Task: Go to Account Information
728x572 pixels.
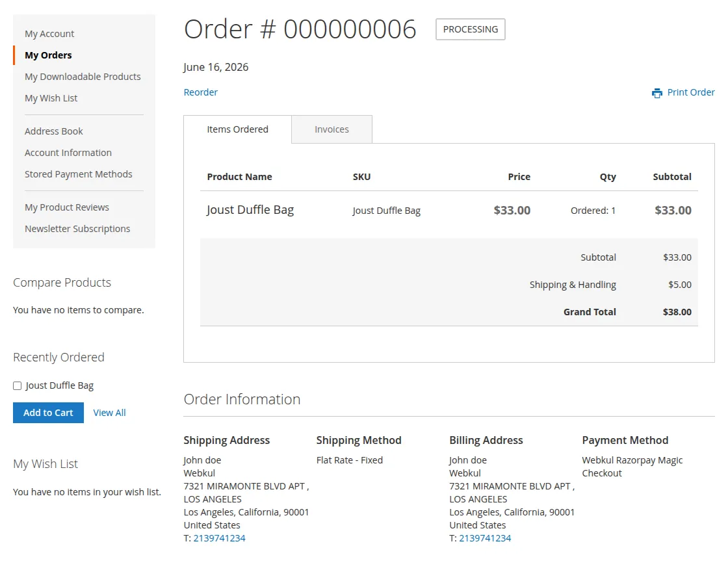Action: [68, 153]
